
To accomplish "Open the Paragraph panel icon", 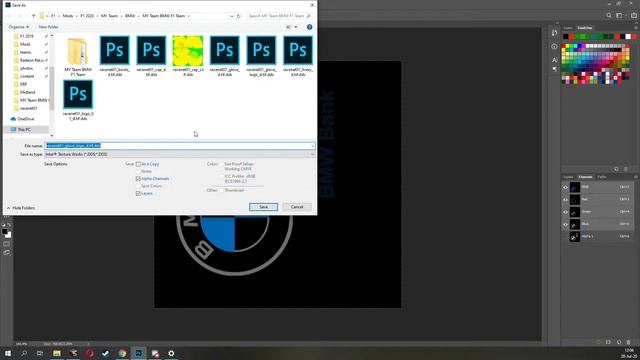I will 554,69.
